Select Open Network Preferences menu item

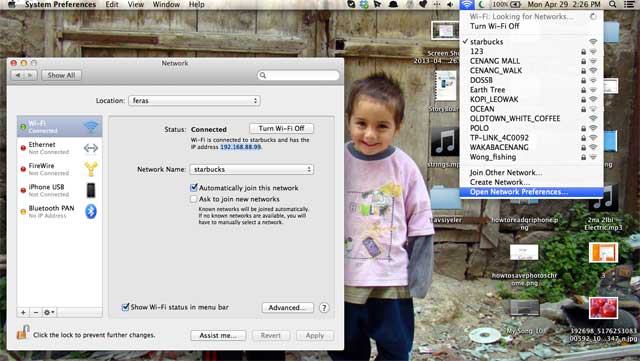(531, 192)
